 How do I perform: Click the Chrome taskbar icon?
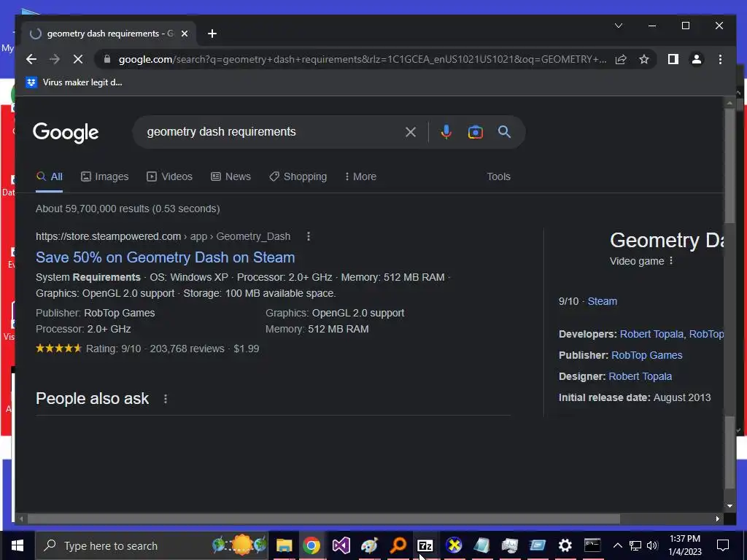coord(311,545)
